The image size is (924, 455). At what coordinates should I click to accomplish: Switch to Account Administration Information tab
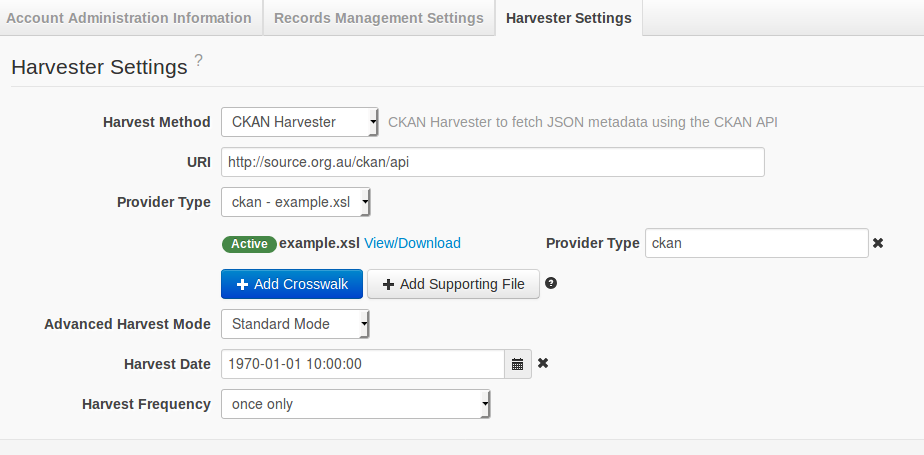pos(129,18)
